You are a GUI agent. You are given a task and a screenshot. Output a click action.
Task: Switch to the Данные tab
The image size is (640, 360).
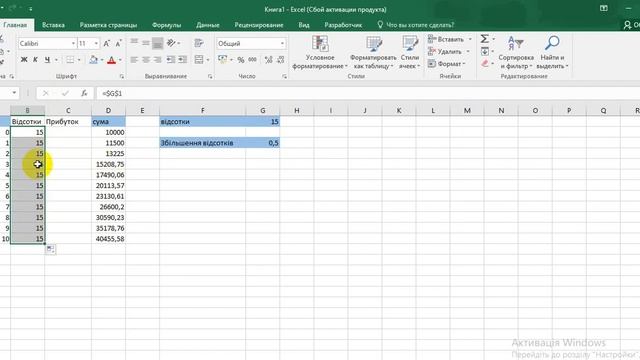[x=208, y=25]
